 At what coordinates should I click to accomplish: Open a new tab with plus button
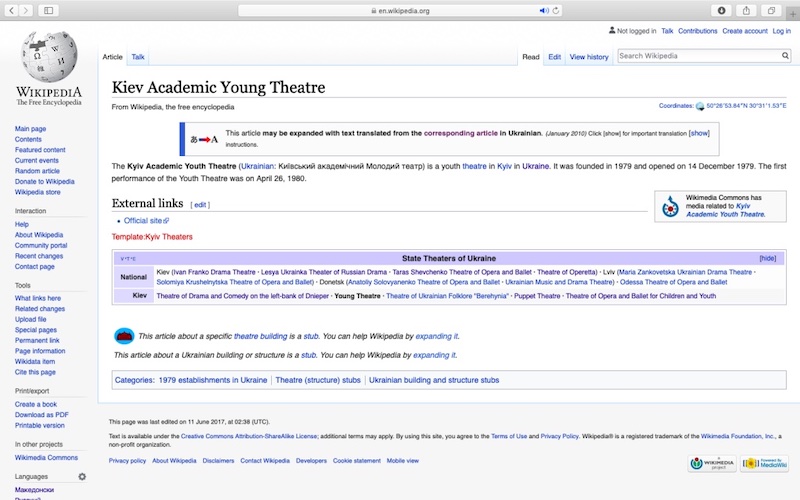coord(793,14)
